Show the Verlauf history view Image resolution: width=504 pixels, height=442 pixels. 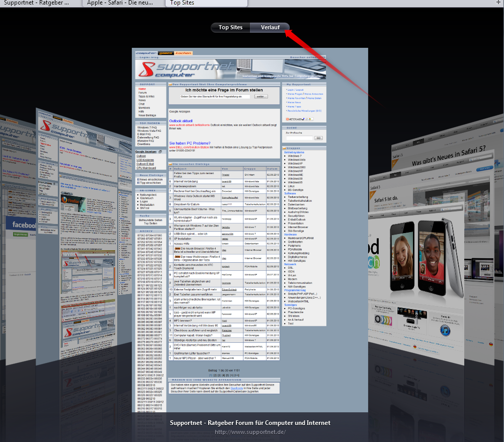click(x=270, y=28)
